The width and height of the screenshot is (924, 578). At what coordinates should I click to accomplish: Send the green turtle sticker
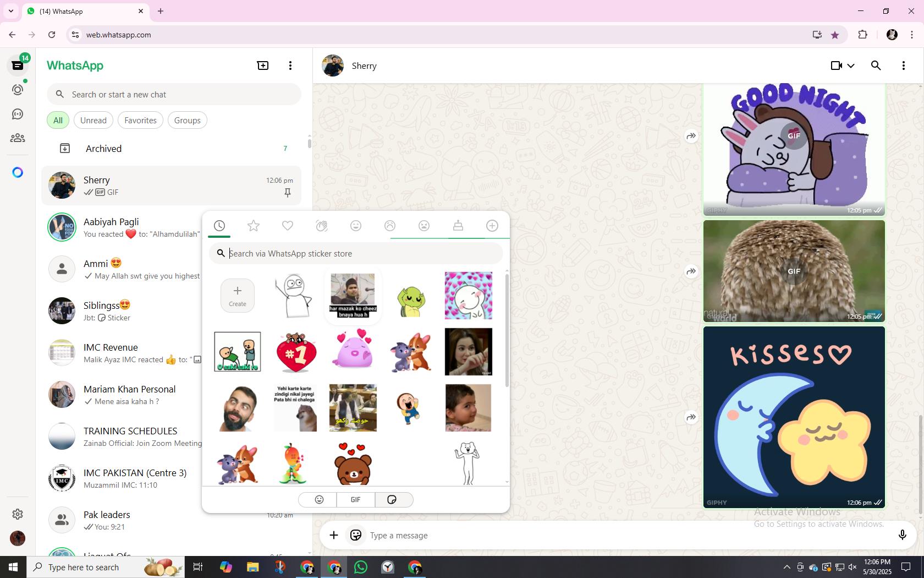[x=411, y=301]
